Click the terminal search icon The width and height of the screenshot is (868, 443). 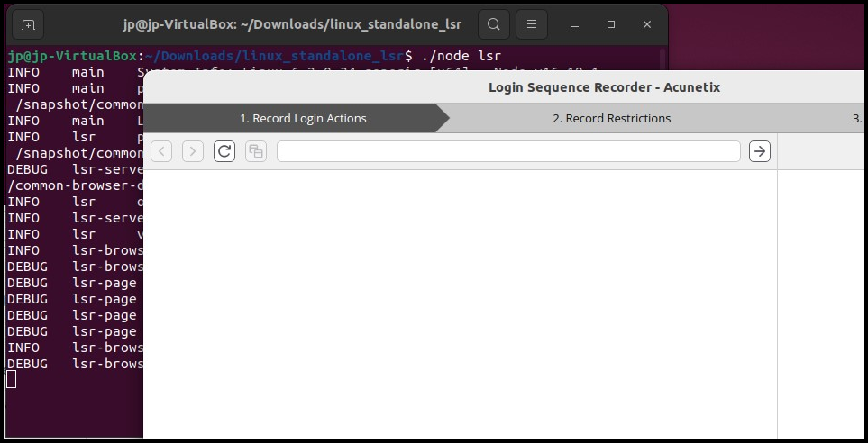coord(494,24)
